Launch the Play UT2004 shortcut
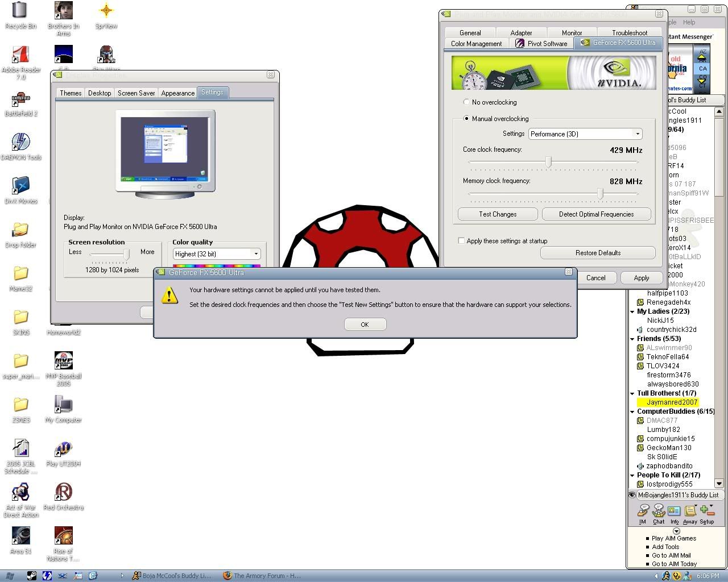Screen dimensions: 728x582 tap(63, 452)
